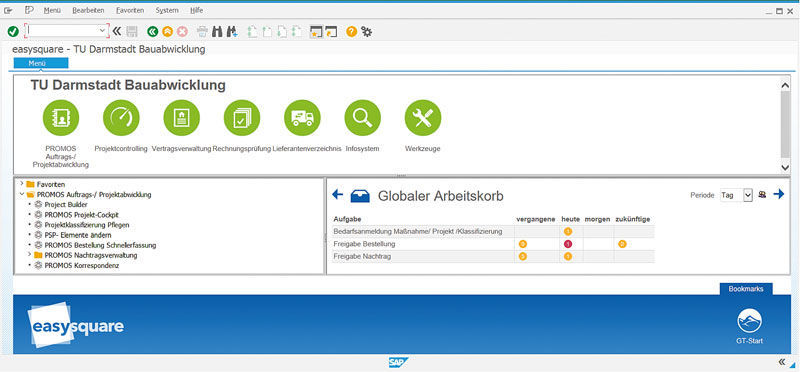
Task: Open PROMOS Auftrags-/Projektabwicklung green circle icon
Action: [x=61, y=118]
